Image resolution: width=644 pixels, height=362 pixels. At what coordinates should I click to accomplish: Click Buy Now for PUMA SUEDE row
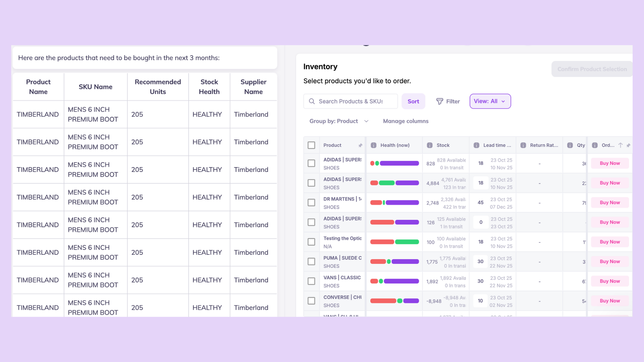pos(609,261)
